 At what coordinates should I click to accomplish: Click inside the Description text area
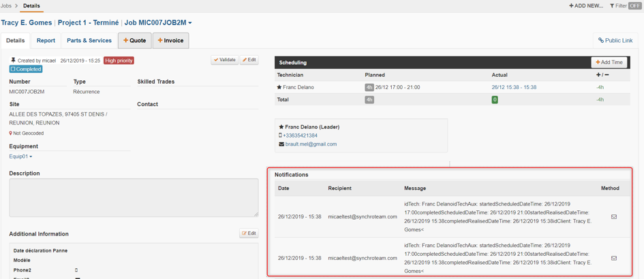[134, 198]
